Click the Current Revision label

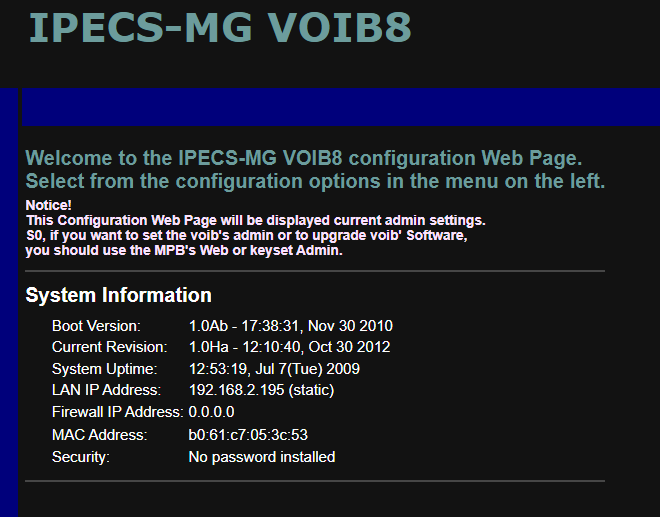click(109, 347)
